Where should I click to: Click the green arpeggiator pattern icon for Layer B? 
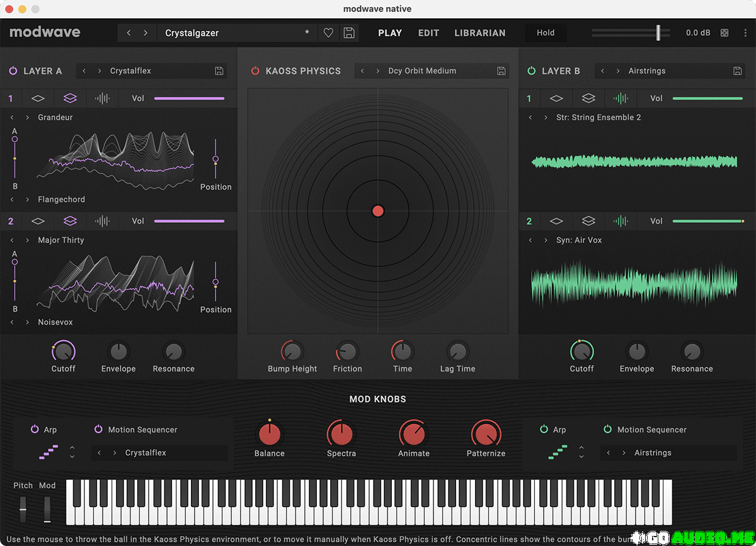[558, 452]
